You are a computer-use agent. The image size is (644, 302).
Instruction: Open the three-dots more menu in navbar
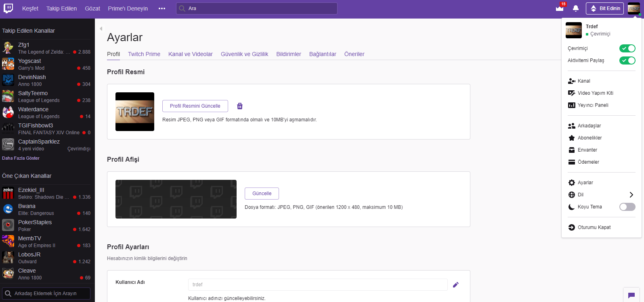pyautogui.click(x=162, y=8)
